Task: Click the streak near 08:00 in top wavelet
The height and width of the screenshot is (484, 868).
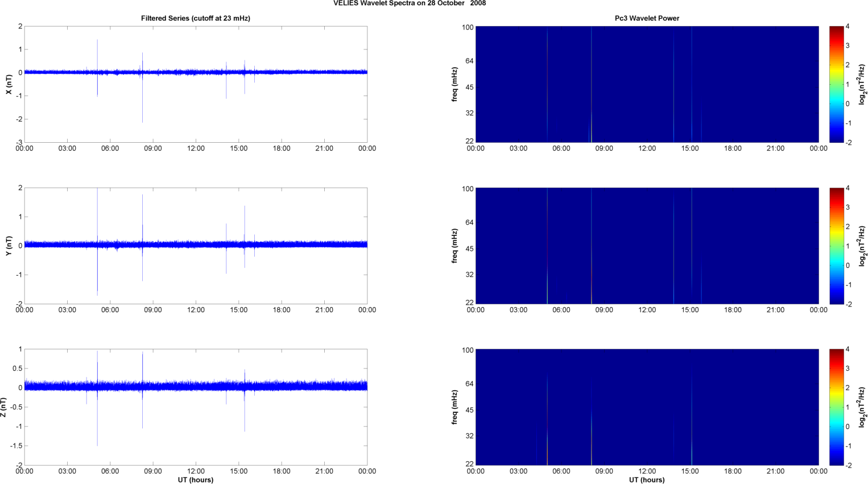Action: [592, 84]
